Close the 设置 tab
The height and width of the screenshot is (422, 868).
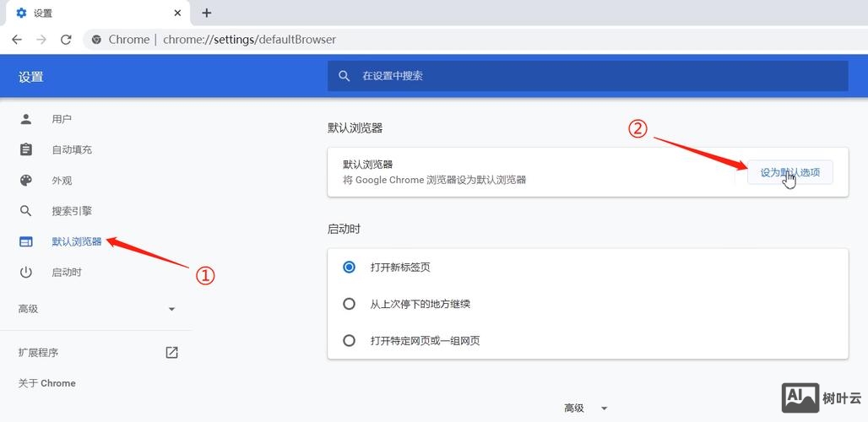[x=177, y=13]
